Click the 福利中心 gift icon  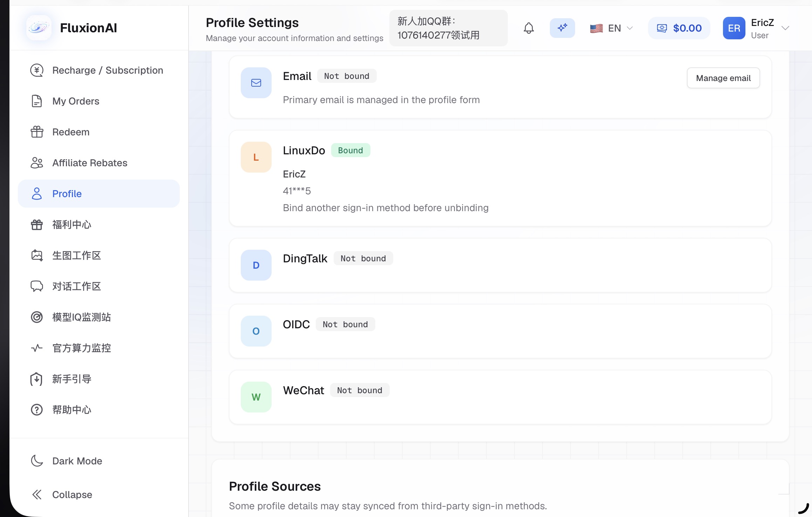[x=37, y=224]
